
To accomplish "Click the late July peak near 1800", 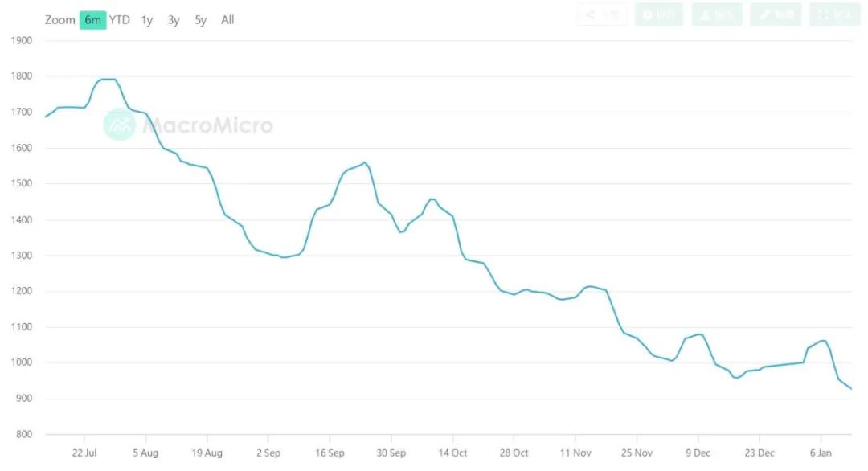I will (108, 79).
